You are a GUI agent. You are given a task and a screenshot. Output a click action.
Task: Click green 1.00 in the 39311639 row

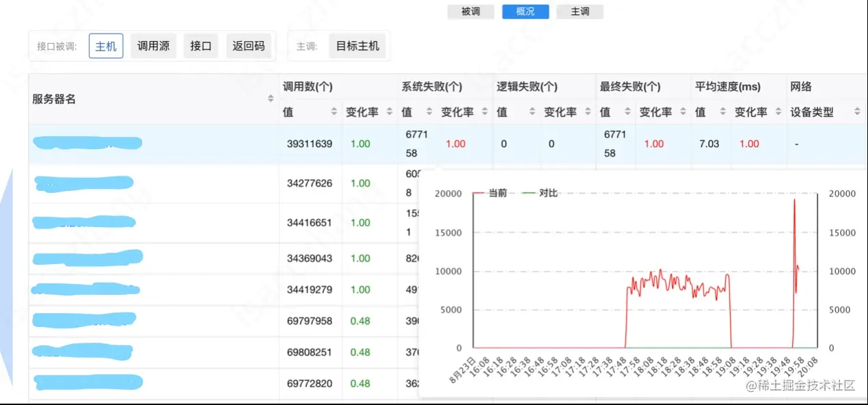[360, 144]
